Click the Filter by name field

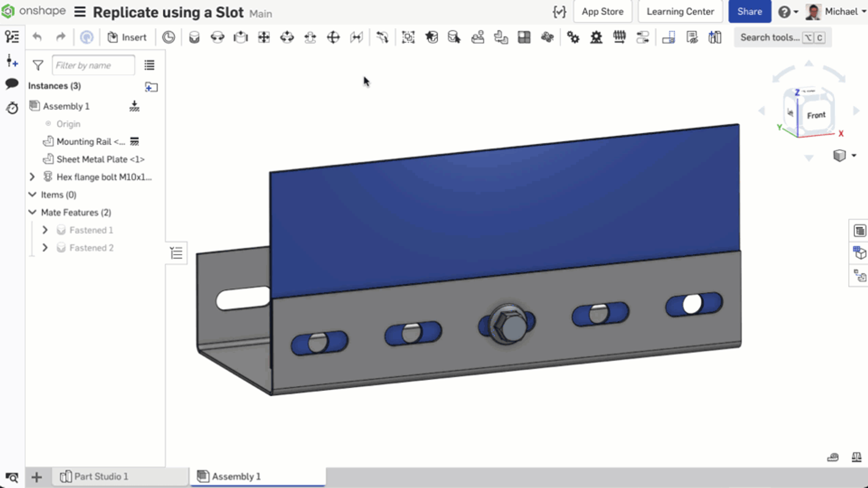pyautogui.click(x=93, y=66)
